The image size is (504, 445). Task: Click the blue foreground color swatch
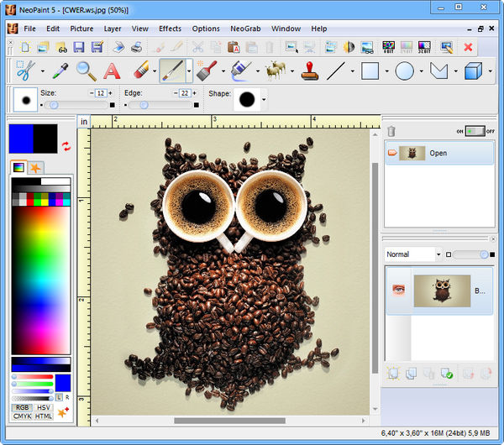[x=20, y=138]
